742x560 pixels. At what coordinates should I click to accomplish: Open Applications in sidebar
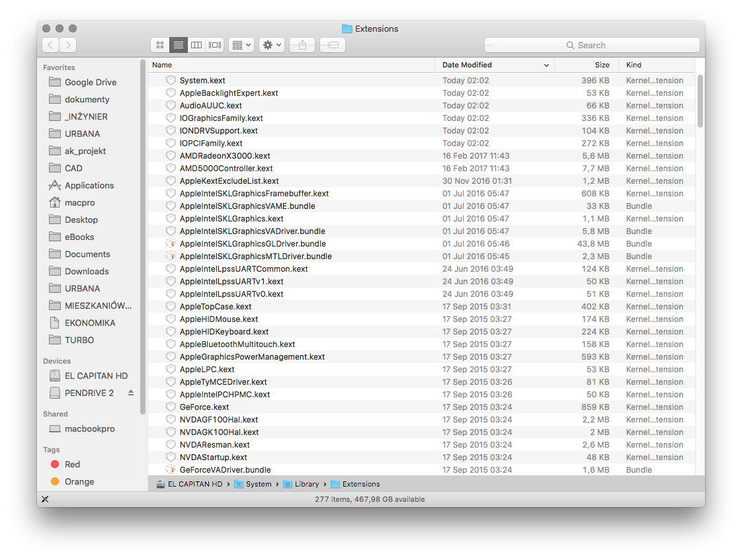point(89,185)
